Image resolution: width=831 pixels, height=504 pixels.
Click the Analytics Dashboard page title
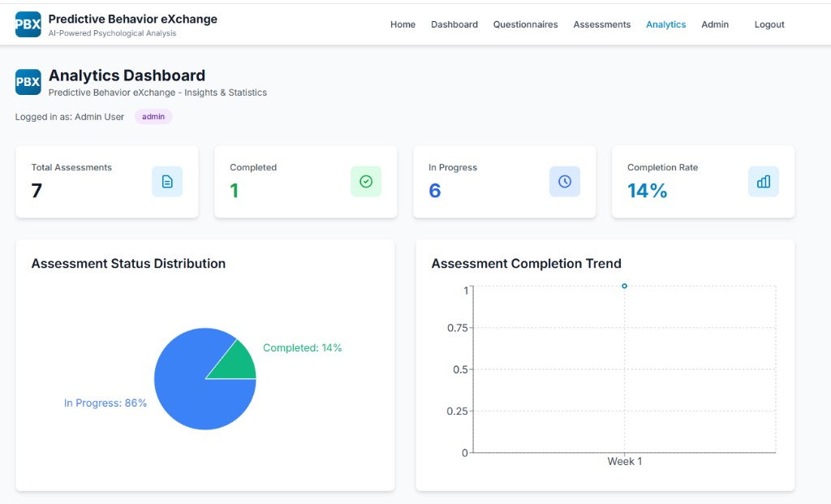click(127, 75)
